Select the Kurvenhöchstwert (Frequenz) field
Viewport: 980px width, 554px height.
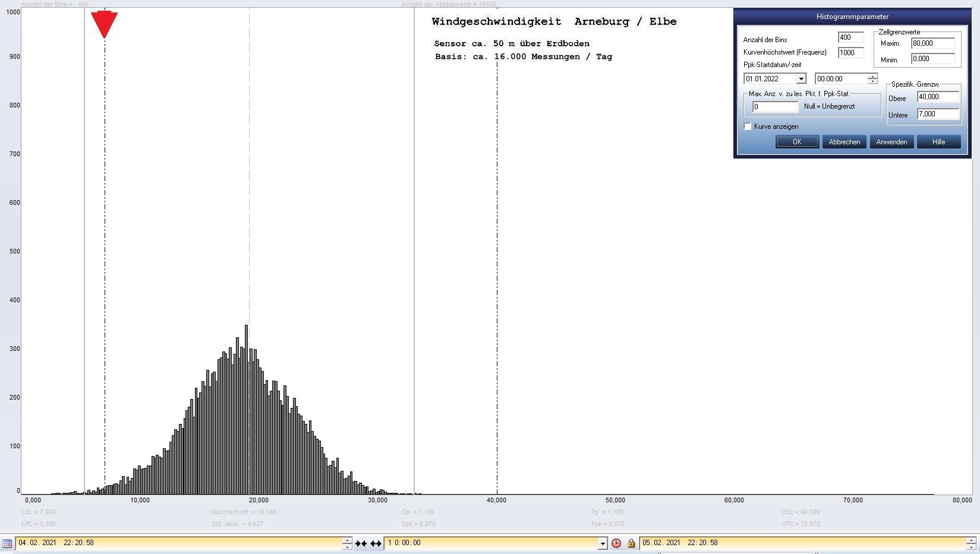click(x=850, y=53)
